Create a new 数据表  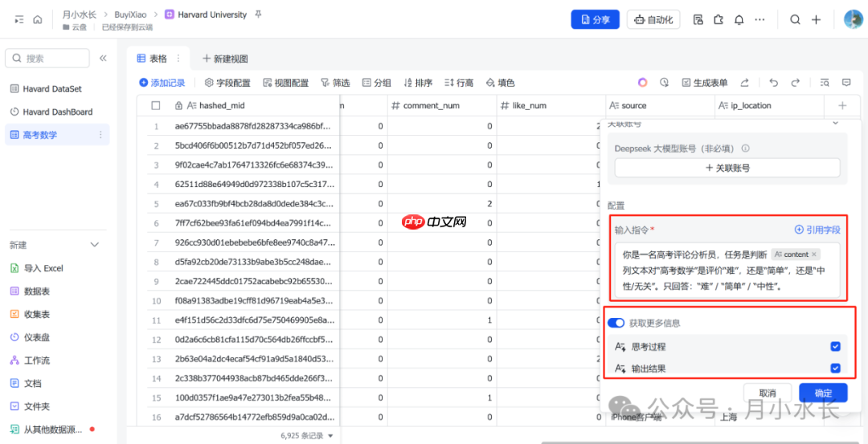(30, 291)
